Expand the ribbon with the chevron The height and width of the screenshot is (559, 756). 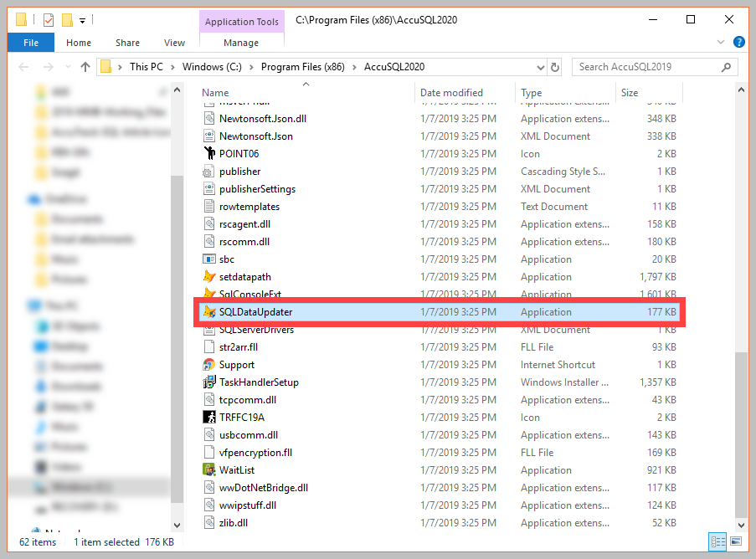pyautogui.click(x=721, y=42)
